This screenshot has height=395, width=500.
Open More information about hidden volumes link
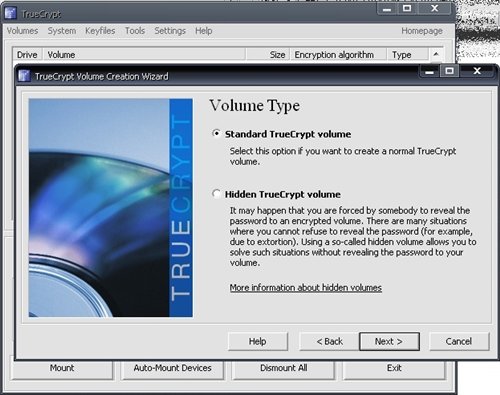pyautogui.click(x=306, y=288)
